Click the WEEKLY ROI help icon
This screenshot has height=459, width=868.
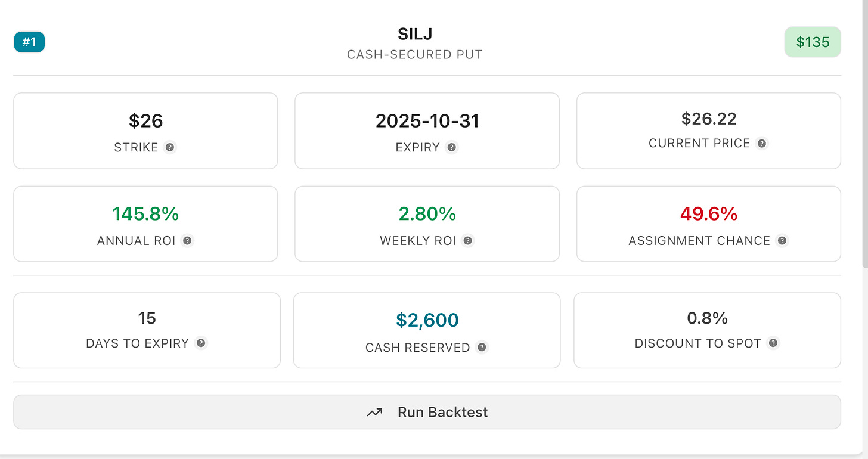[x=468, y=241]
